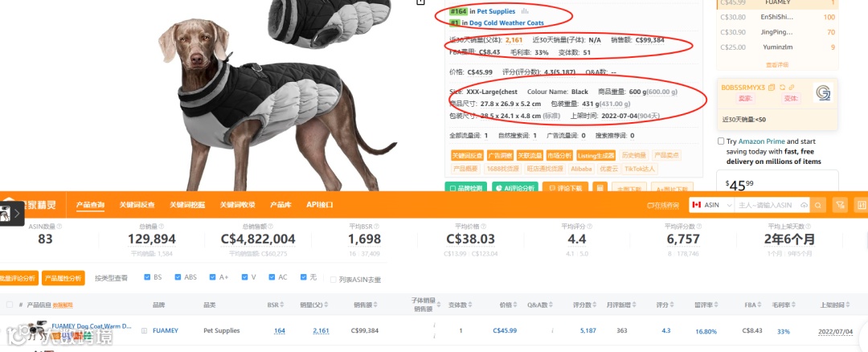The height and width of the screenshot is (352, 868).
Task: Click the upload cloud icon in ASIN field
Action: [x=804, y=206]
